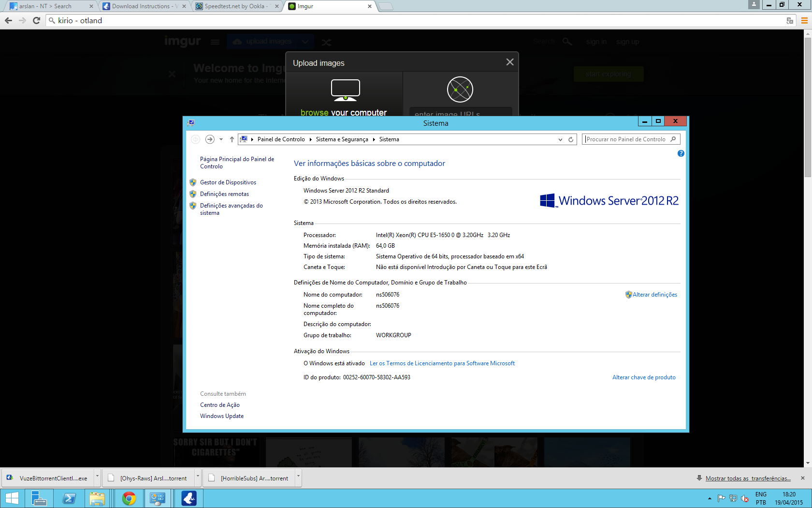The height and width of the screenshot is (508, 812).
Task: Open Chrome hamburger menu
Action: [804, 20]
